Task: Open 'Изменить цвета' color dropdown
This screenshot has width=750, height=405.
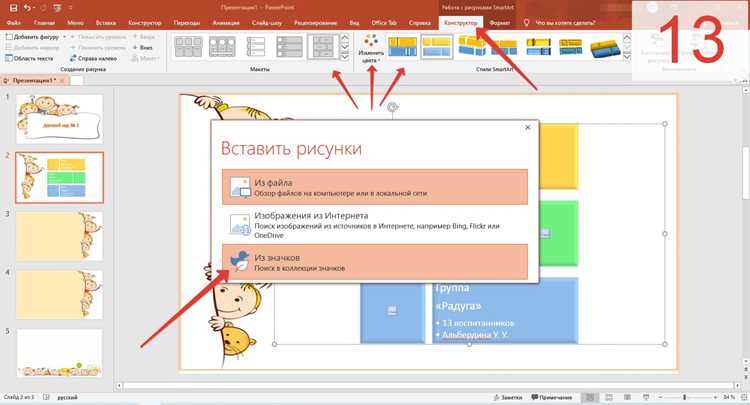Action: [x=371, y=48]
